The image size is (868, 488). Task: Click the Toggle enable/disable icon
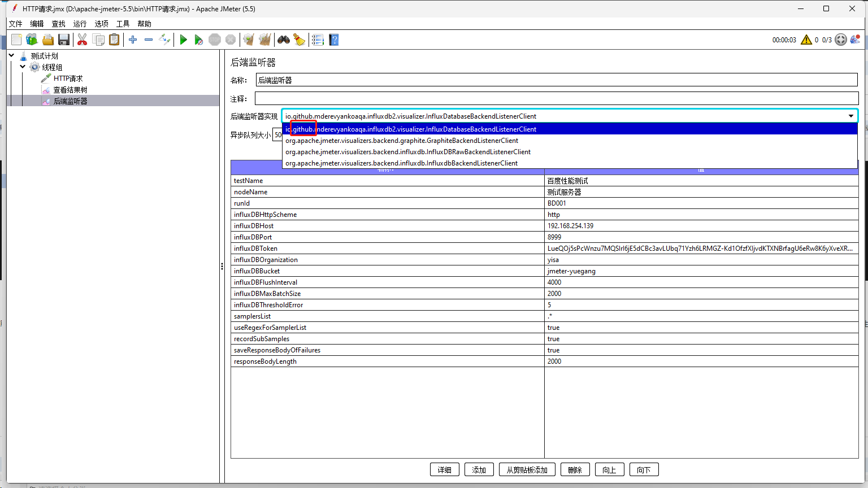(164, 40)
